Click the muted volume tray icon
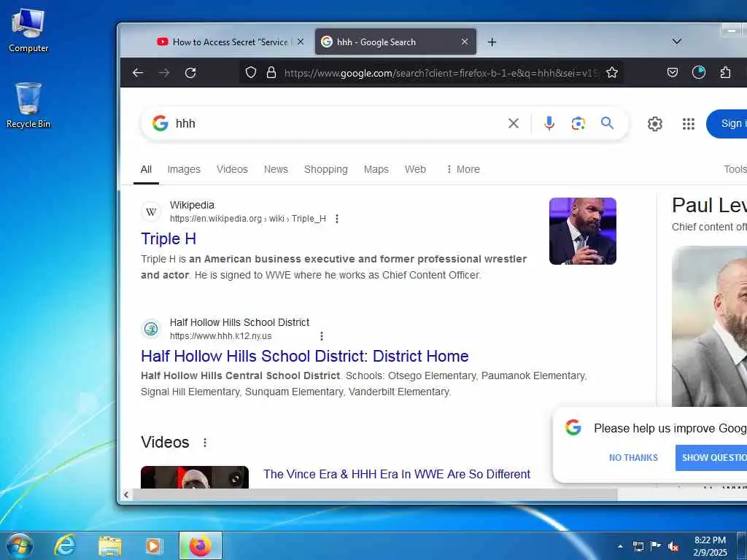 (673, 547)
